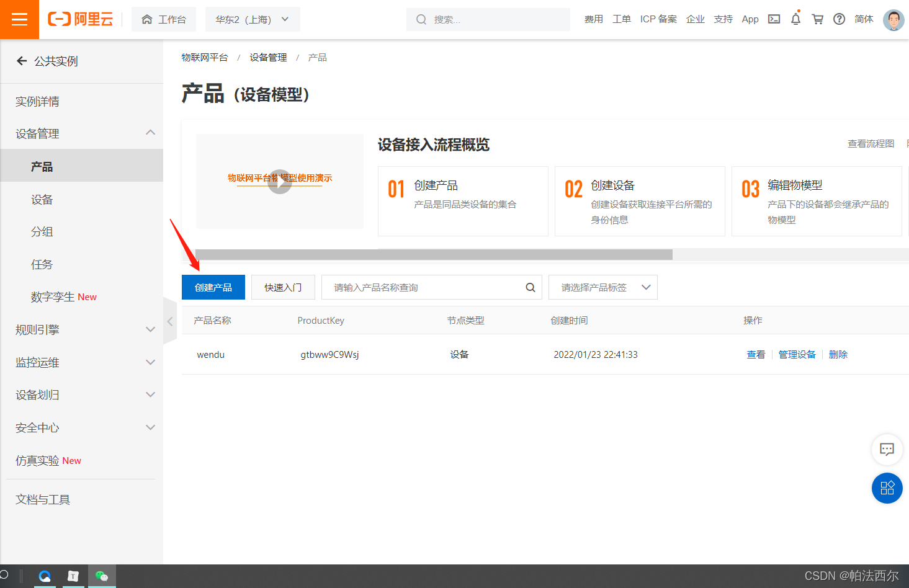Open the feedback chat bubble

pyautogui.click(x=887, y=450)
